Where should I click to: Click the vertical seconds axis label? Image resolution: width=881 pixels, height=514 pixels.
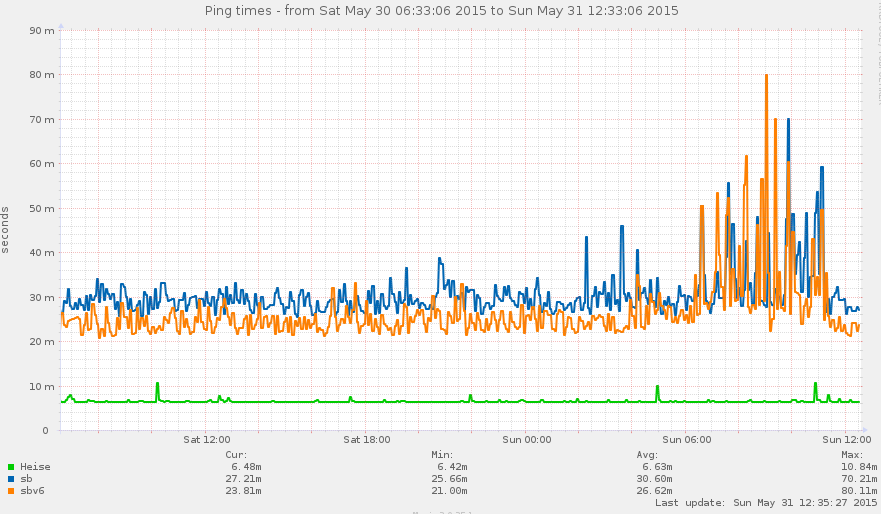(x=6, y=230)
